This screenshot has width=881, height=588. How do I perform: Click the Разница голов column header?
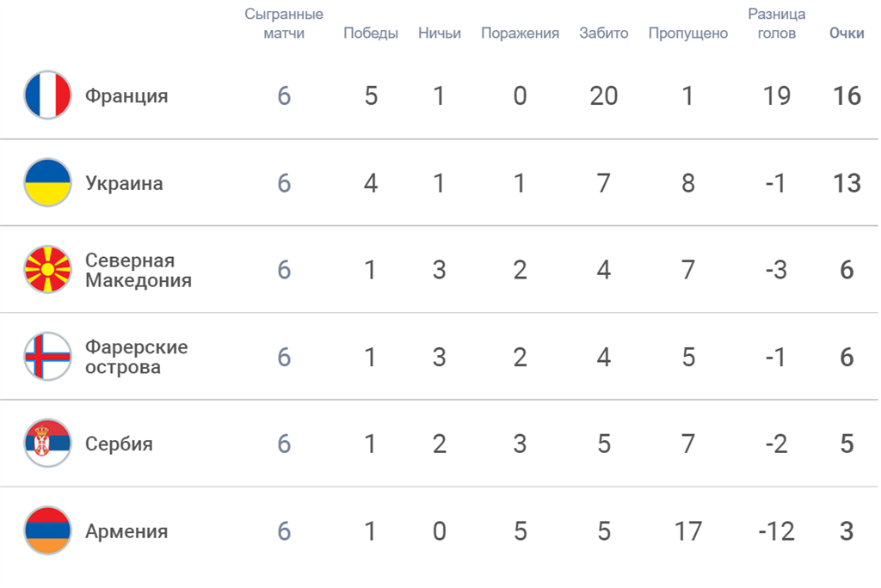[x=777, y=24]
